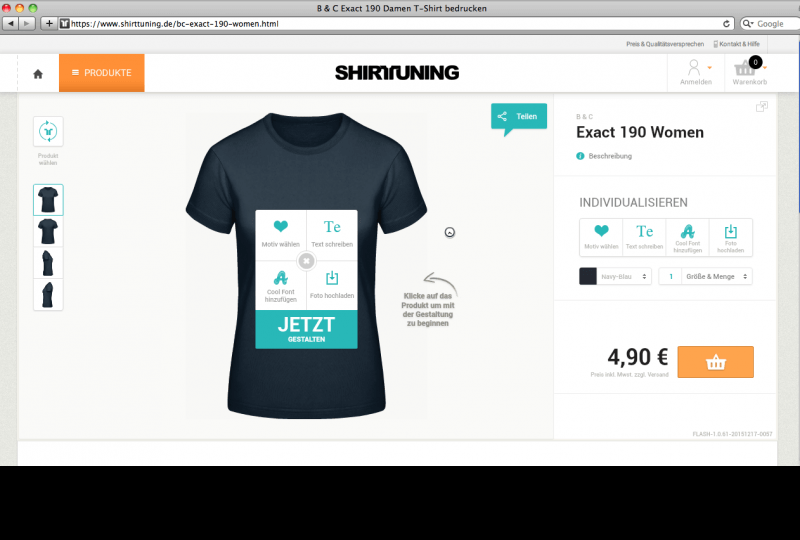
Task: Close the design overlay with round X
Action: click(306, 261)
